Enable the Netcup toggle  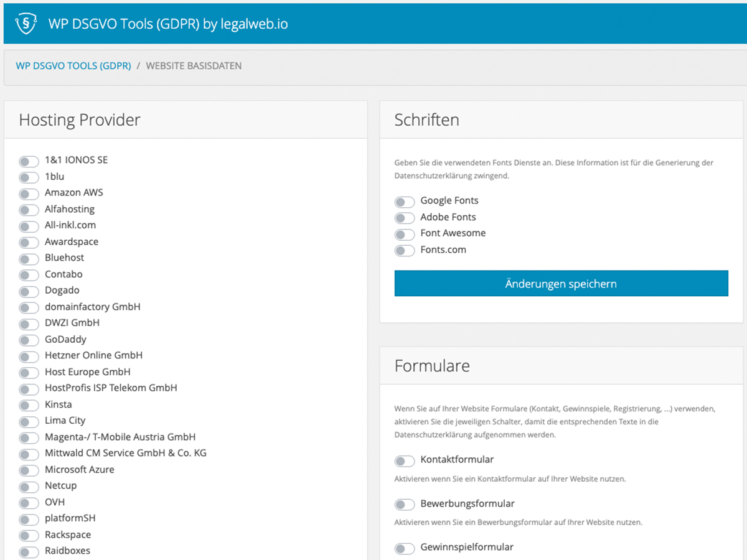29,487
